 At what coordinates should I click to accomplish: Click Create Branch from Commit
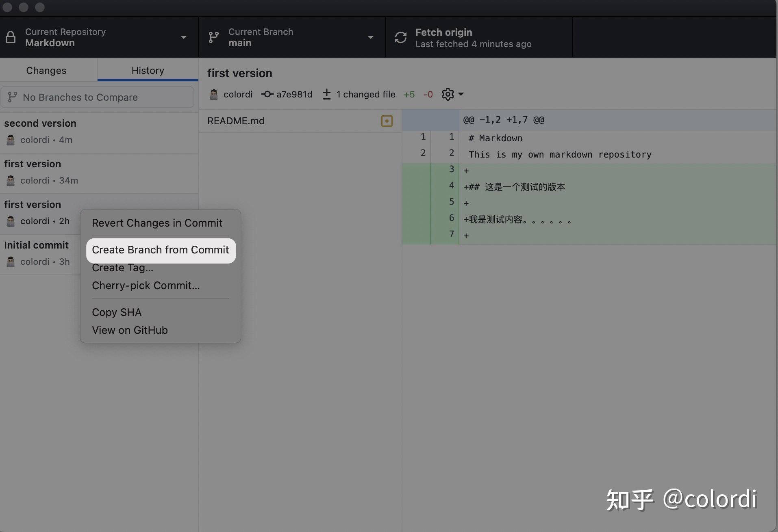coord(160,250)
